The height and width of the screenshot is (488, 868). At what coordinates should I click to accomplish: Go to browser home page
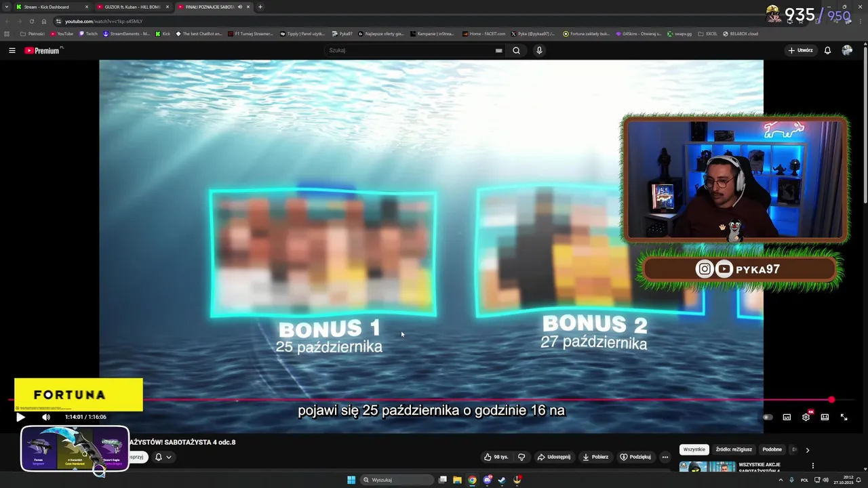click(x=44, y=21)
